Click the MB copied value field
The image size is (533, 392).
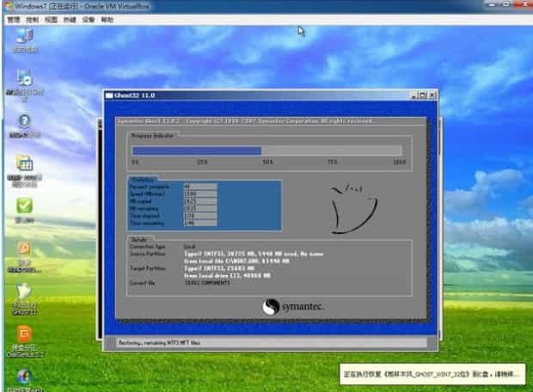click(199, 201)
